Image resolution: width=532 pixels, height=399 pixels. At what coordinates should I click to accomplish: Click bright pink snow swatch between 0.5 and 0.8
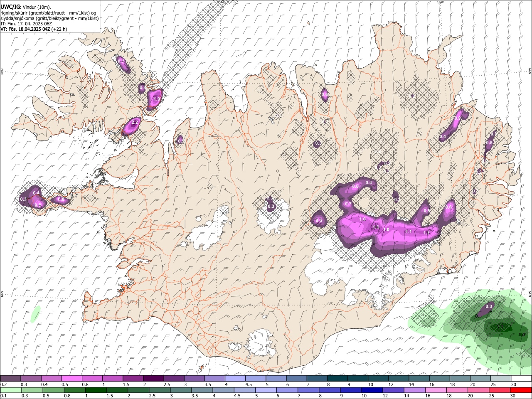71,379
